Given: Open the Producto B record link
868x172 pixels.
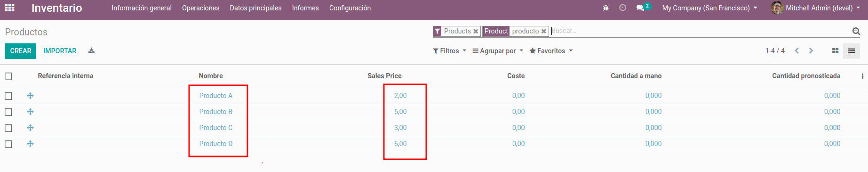Looking at the screenshot, I should [215, 112].
